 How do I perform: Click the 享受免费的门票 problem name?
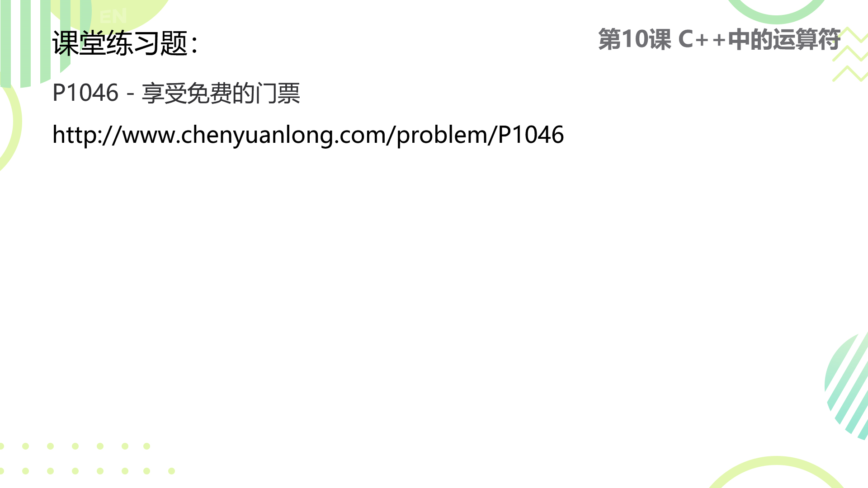[221, 93]
